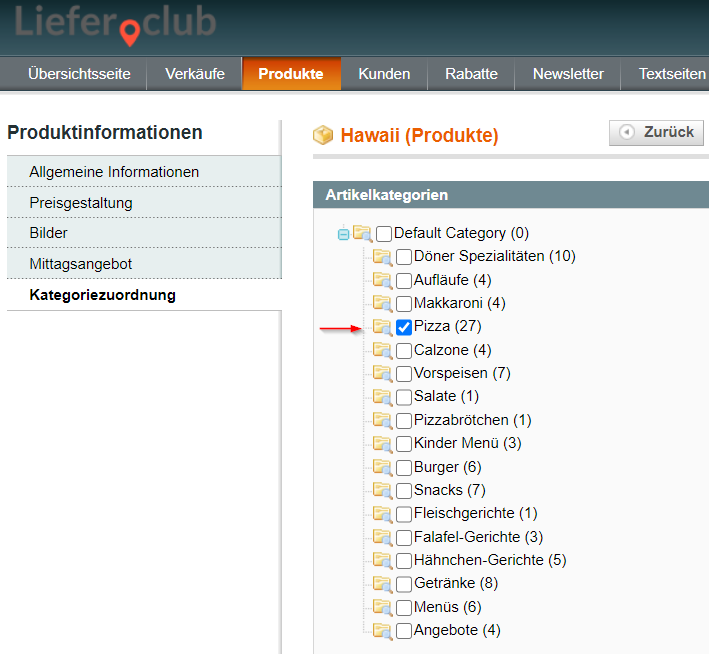Open the Übersichtsseite menu
Screen dimensions: 709x654
click(x=79, y=74)
